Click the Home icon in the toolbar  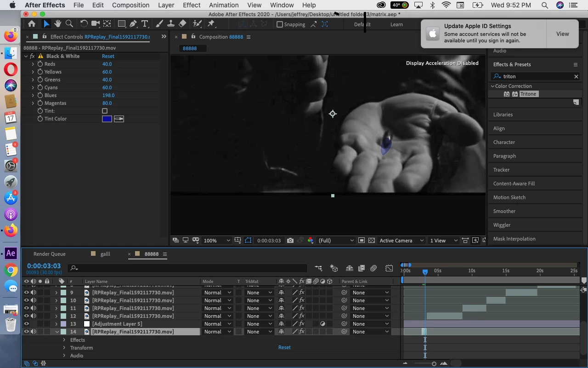pos(32,24)
